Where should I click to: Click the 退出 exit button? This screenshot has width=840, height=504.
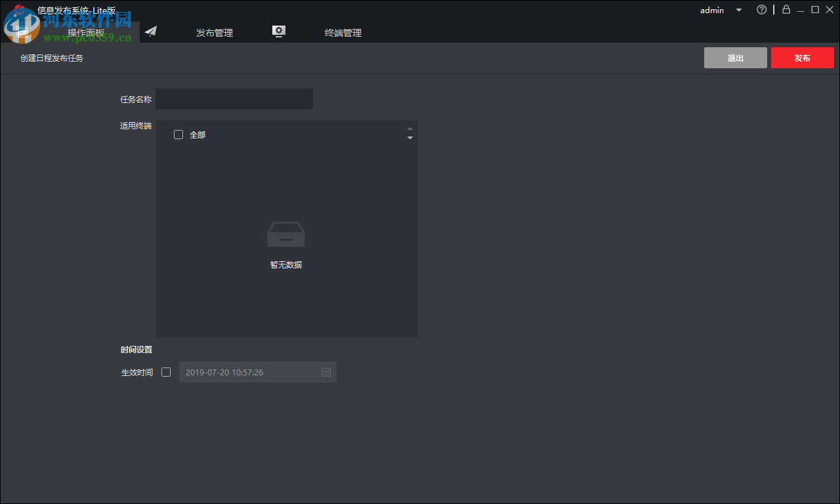click(735, 57)
